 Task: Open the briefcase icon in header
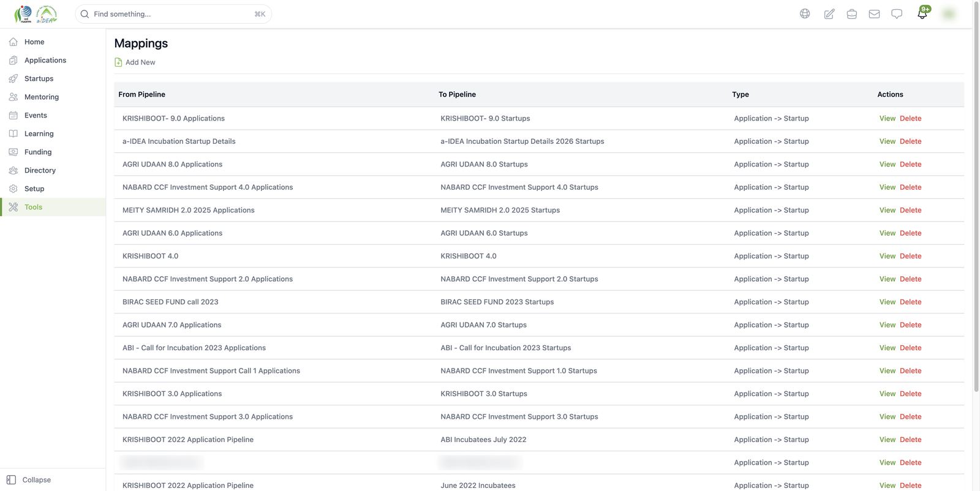(851, 13)
